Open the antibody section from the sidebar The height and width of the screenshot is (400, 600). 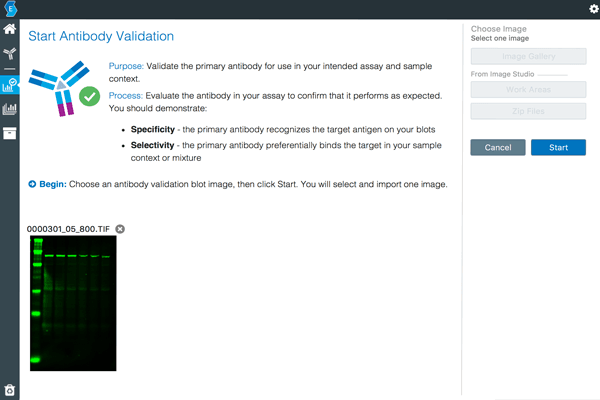10,55
